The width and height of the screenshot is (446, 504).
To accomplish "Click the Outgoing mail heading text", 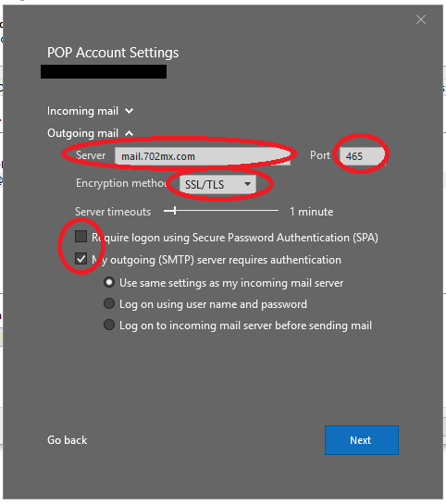I will pos(82,133).
